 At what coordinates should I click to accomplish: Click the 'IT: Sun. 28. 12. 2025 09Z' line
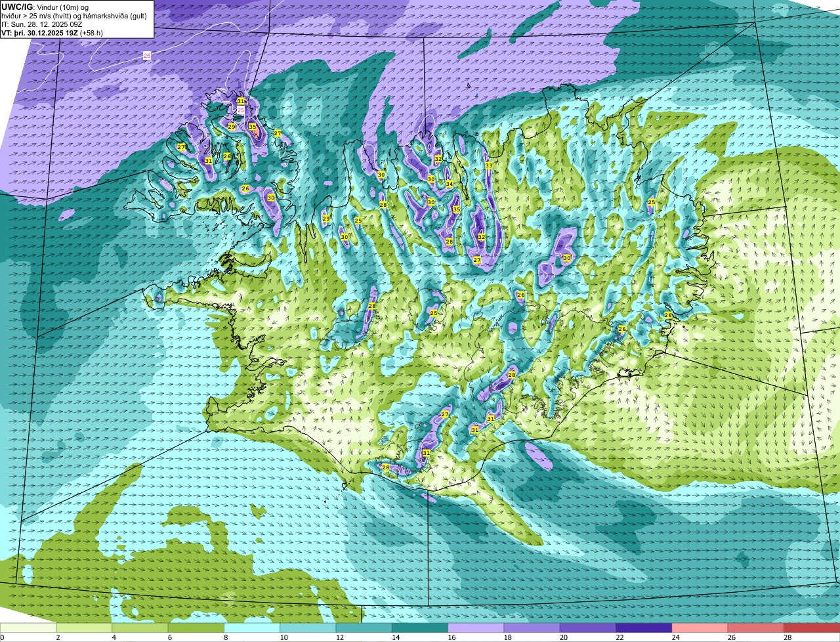42,24
